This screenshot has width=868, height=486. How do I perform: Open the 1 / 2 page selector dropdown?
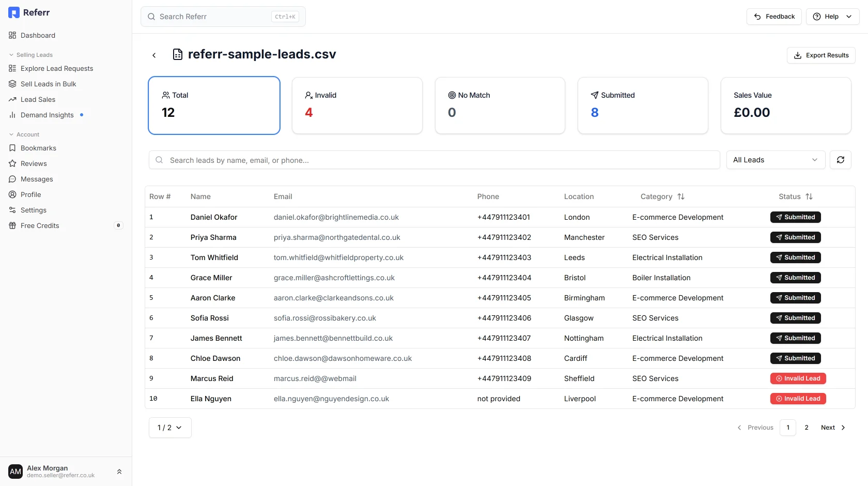pos(170,428)
